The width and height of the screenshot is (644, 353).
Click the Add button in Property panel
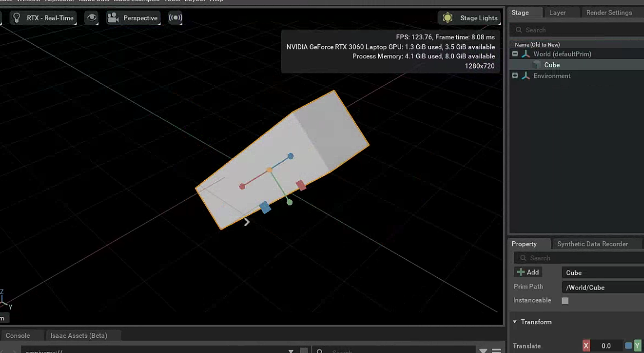528,272
